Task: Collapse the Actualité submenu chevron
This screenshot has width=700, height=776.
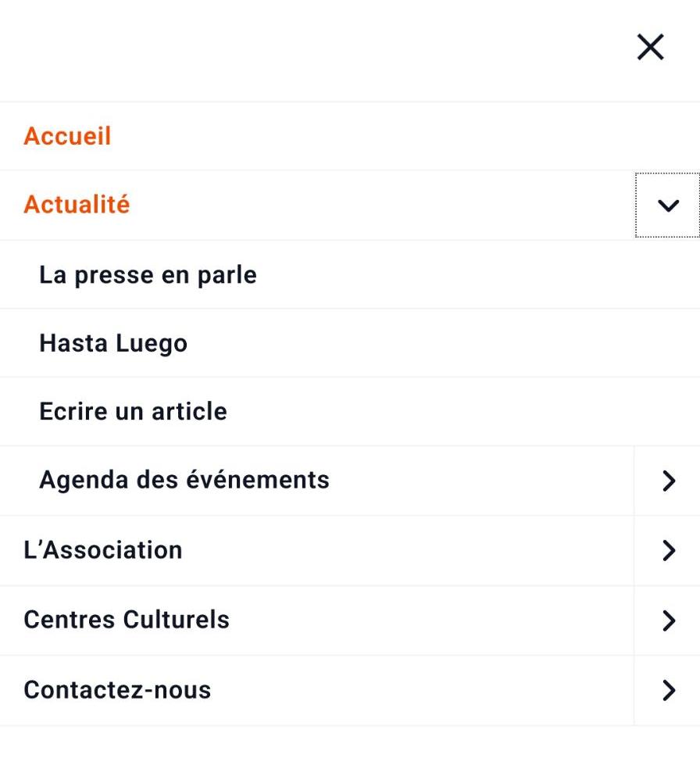Action: 667,206
